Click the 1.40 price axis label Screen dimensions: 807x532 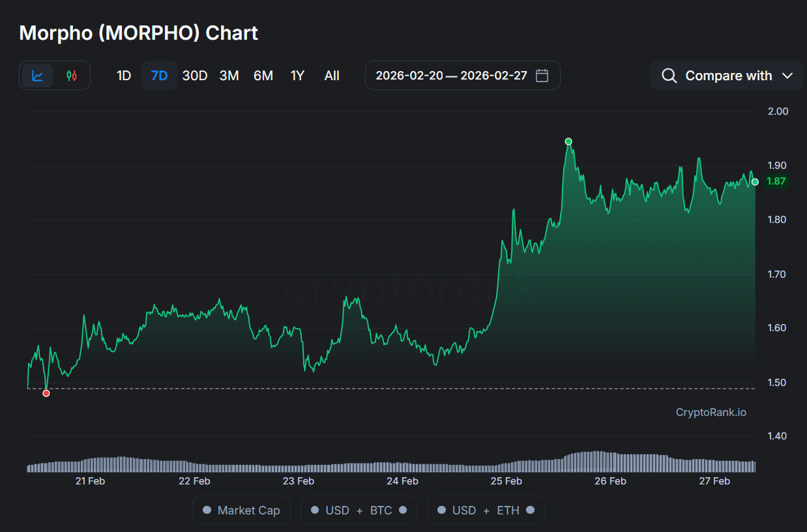point(778,436)
